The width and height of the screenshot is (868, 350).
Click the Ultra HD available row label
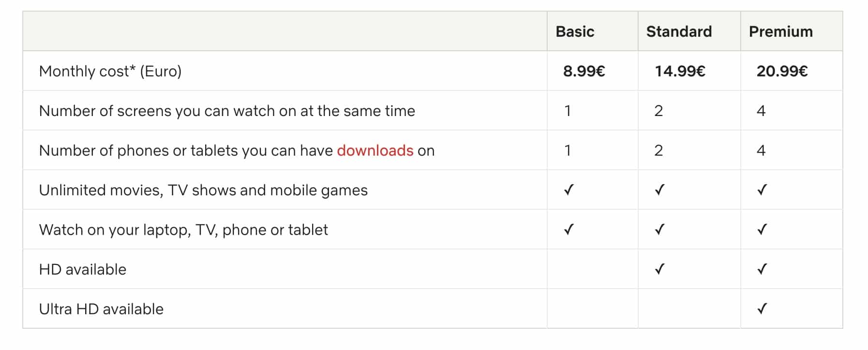[x=101, y=309]
